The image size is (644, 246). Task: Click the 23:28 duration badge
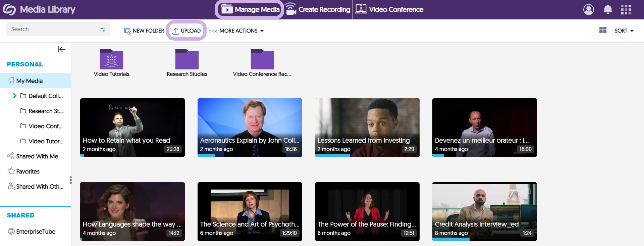coord(173,149)
